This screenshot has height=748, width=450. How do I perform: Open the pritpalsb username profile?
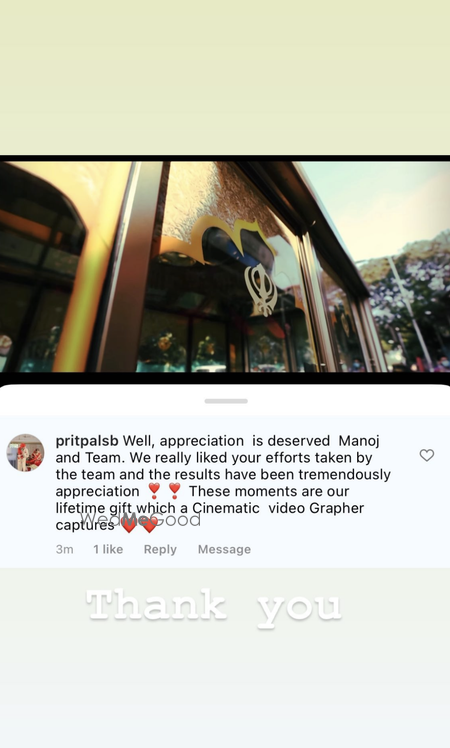(x=87, y=441)
